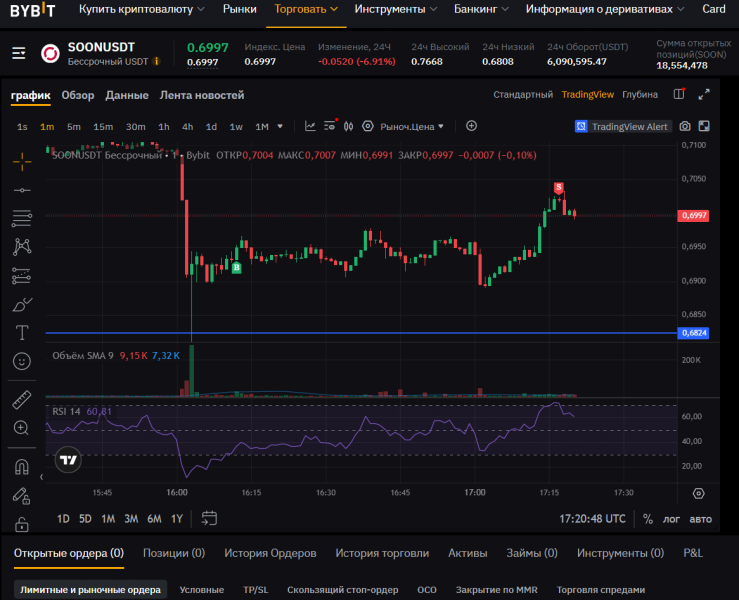Open price scale settings gear icon
This screenshot has width=739, height=600.
pyautogui.click(x=698, y=493)
